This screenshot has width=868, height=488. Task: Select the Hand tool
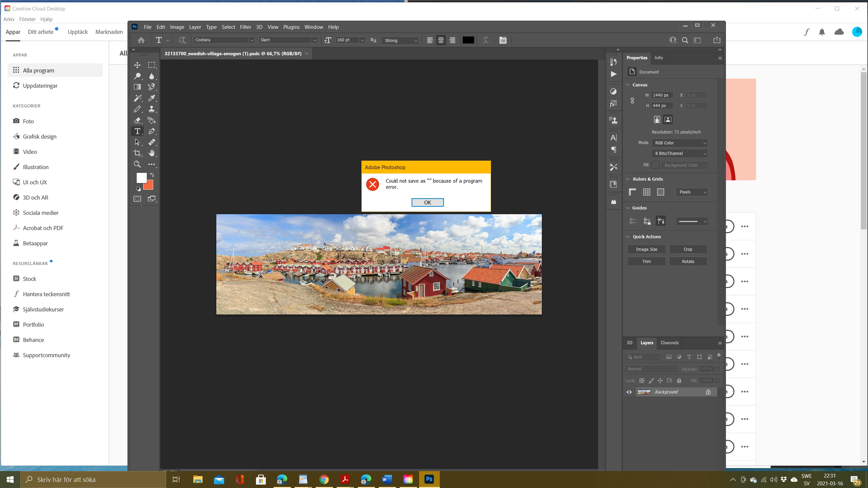152,153
